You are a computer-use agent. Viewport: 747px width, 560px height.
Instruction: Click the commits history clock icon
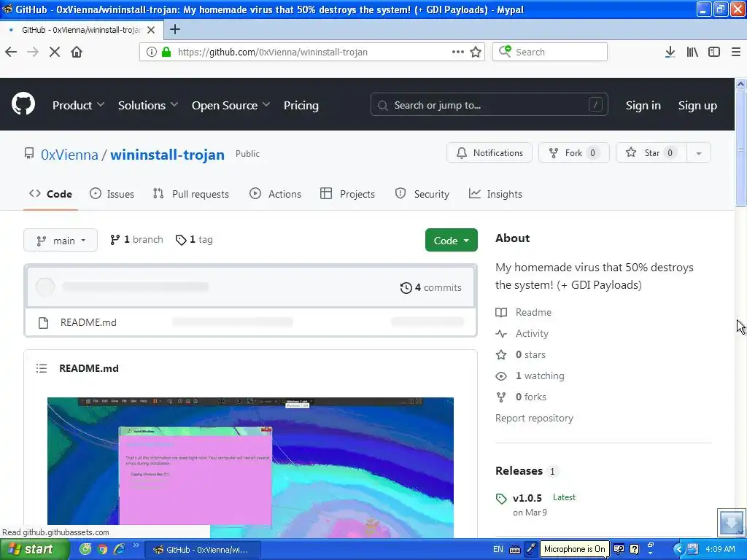pos(406,287)
